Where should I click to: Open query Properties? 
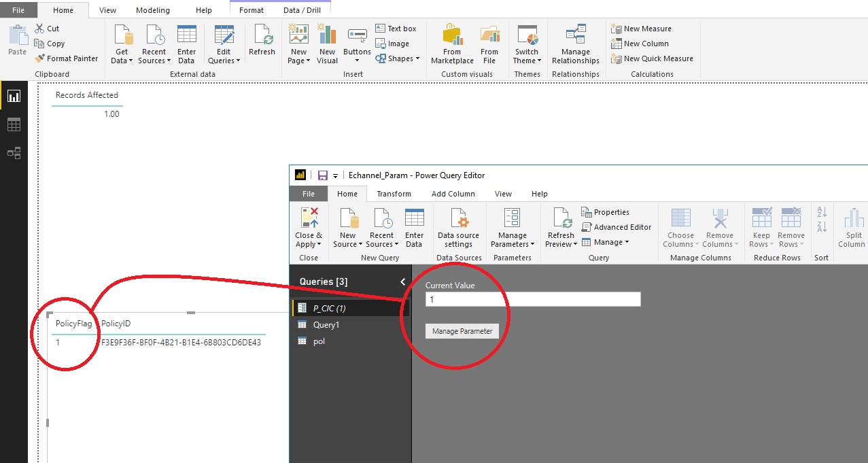[606, 212]
